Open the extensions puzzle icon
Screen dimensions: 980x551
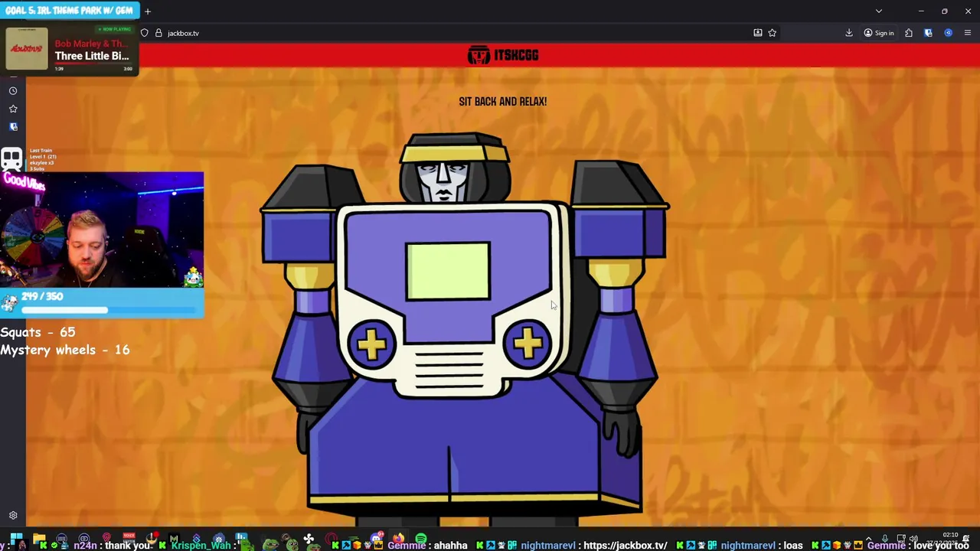pos(909,33)
